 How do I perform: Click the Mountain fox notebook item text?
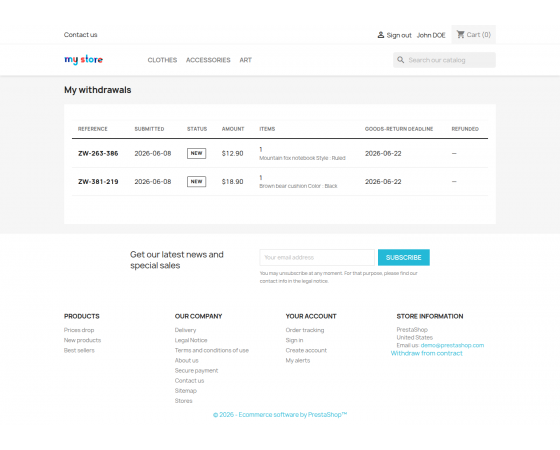[x=302, y=158]
